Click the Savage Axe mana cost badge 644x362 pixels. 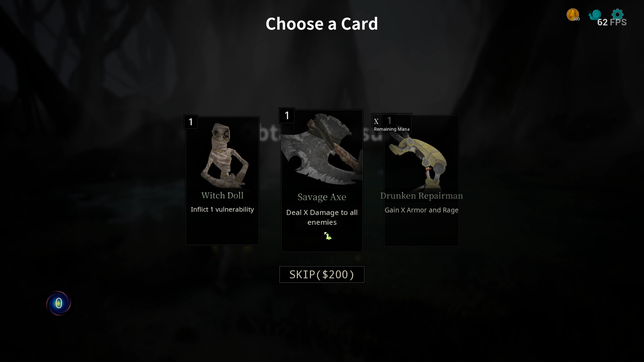[x=287, y=116]
